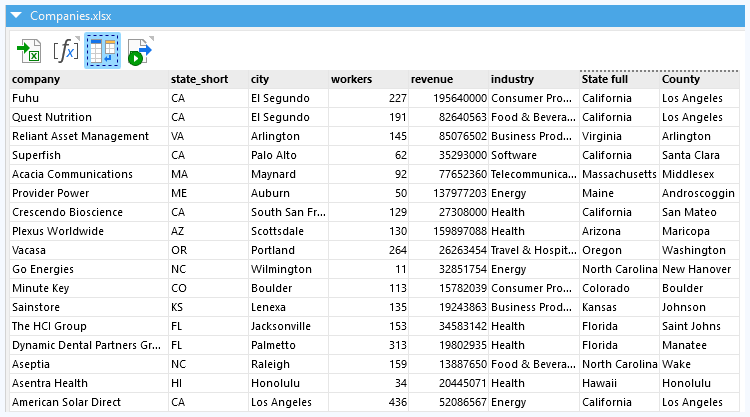The height and width of the screenshot is (417, 750).
Task: Toggle the table lookup columns icon
Action: [102, 50]
